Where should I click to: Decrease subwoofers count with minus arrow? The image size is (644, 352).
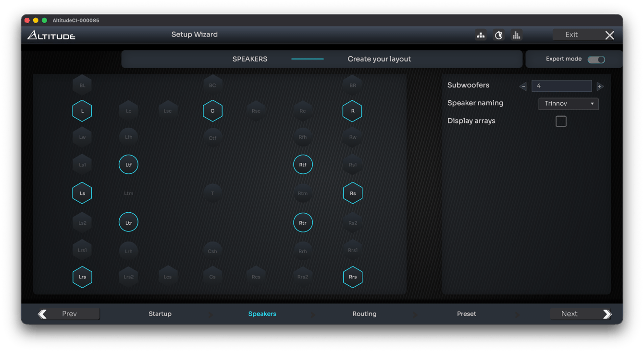[523, 86]
